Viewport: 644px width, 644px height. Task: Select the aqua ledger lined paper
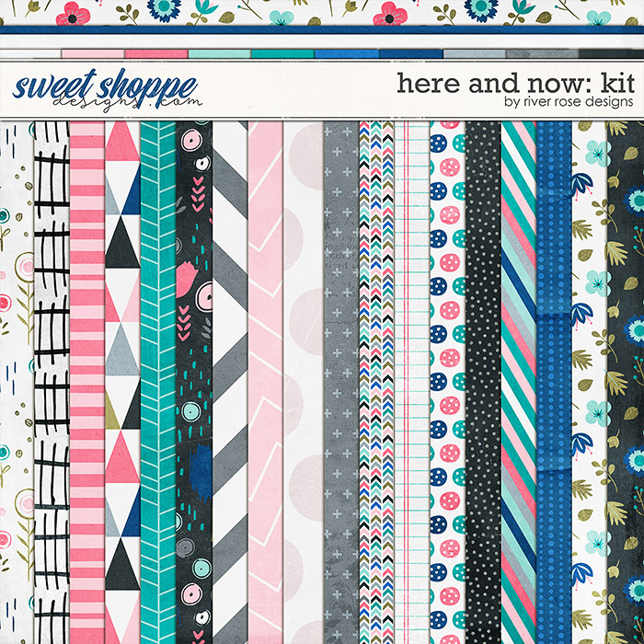tap(412, 383)
